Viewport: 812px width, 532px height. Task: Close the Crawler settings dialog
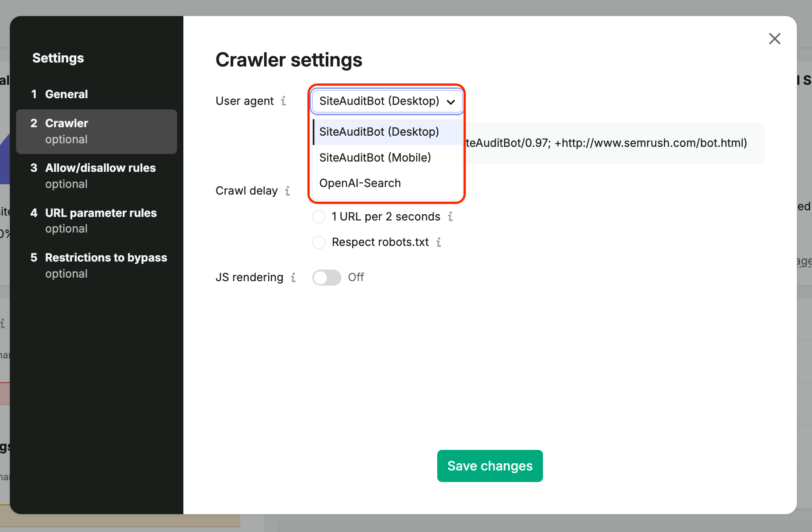(x=775, y=39)
